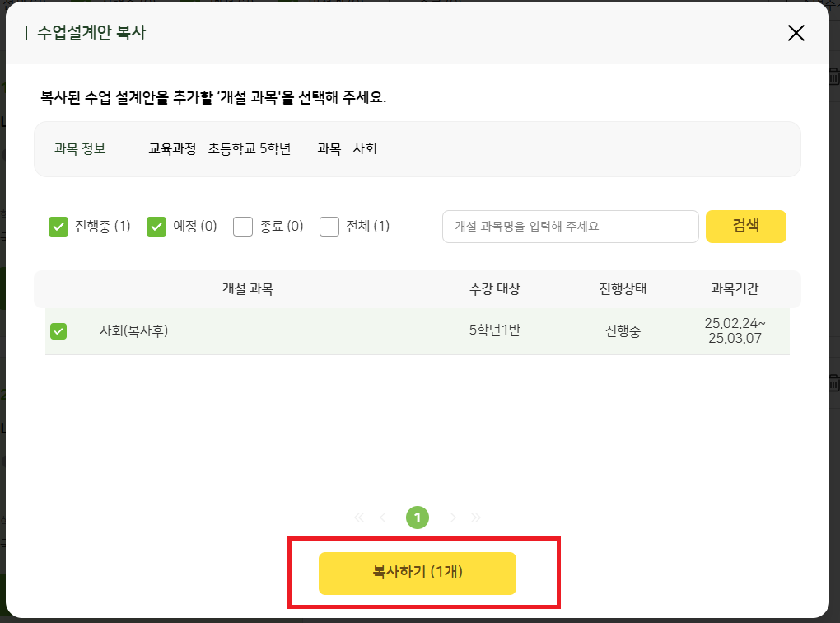Click the 과목기간 column header
840x623 pixels.
pyautogui.click(x=735, y=289)
